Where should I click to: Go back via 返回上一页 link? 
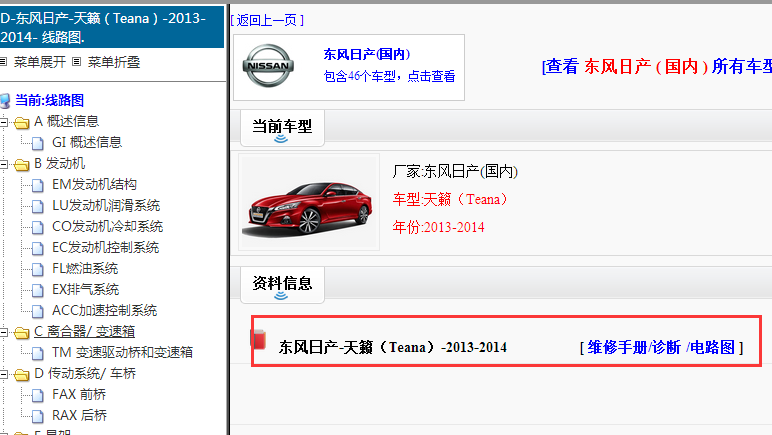click(267, 20)
